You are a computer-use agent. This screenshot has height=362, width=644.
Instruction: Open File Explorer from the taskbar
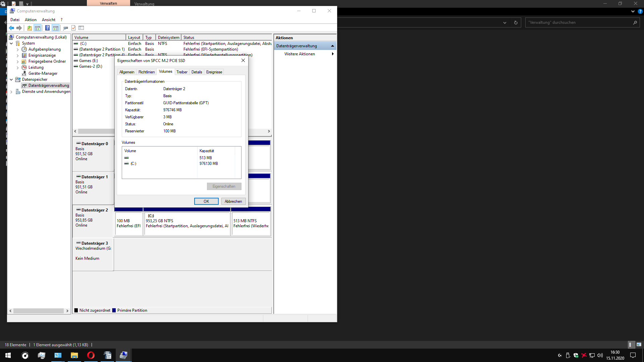click(x=74, y=355)
